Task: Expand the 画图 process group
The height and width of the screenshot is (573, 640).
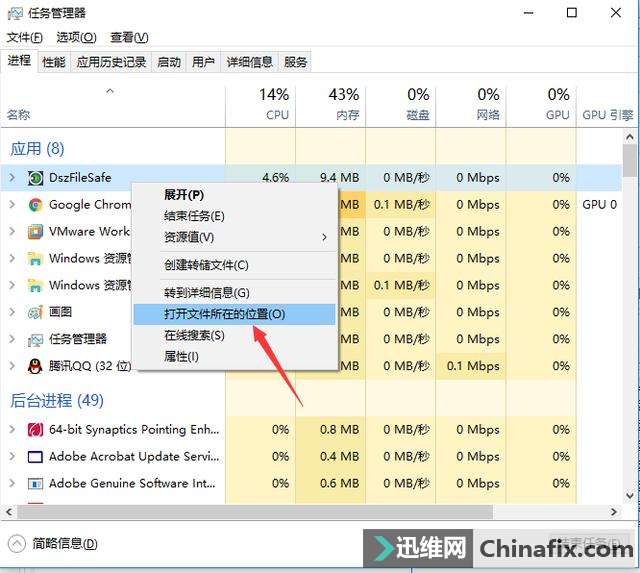Action: click(x=12, y=312)
